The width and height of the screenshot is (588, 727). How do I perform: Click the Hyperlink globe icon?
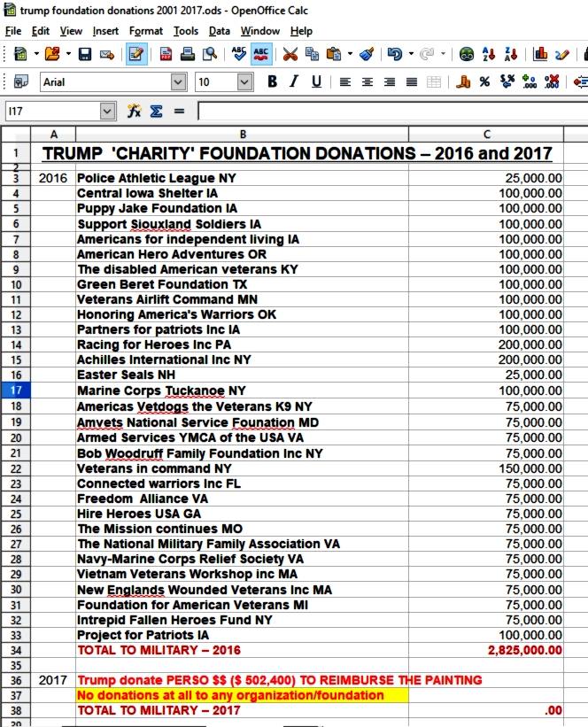467,54
